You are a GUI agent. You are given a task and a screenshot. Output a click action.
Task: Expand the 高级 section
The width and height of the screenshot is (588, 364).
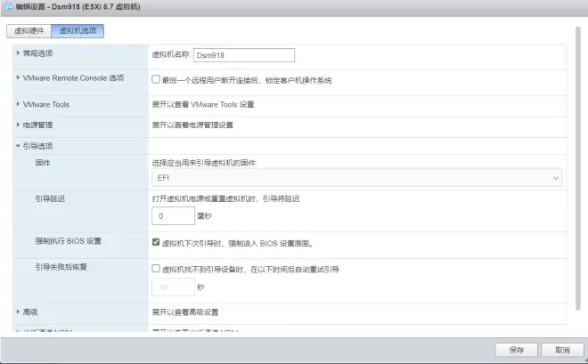(x=18, y=312)
